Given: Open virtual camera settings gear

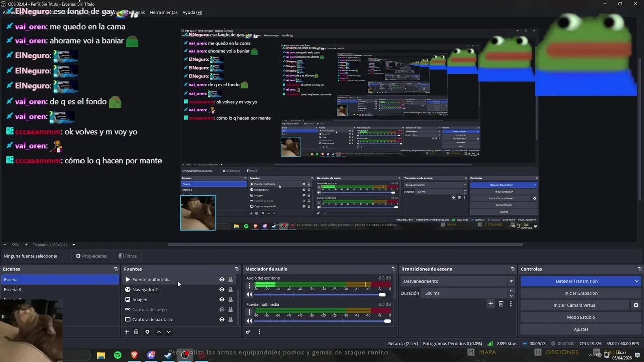Looking at the screenshot, I should 636,305.
